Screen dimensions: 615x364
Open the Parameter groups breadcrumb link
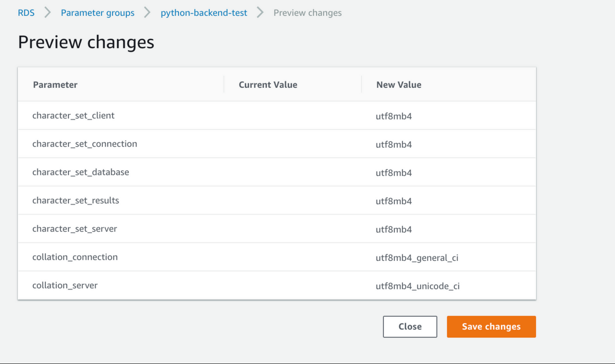click(98, 13)
